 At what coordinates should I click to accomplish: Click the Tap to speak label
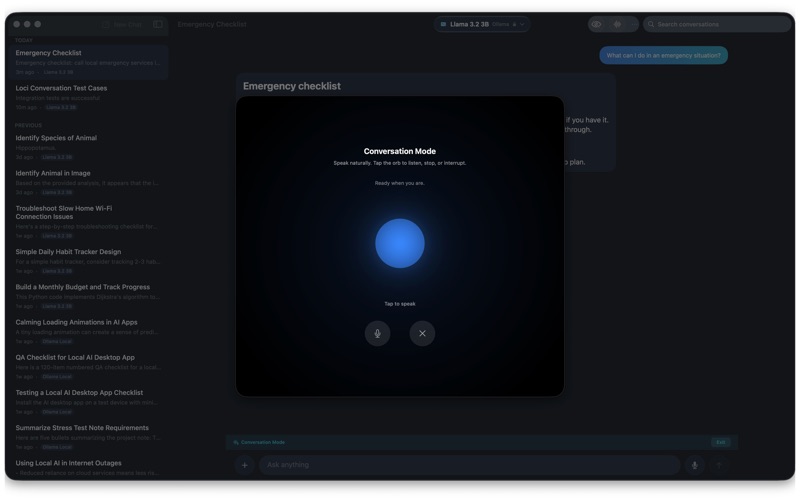pyautogui.click(x=399, y=304)
